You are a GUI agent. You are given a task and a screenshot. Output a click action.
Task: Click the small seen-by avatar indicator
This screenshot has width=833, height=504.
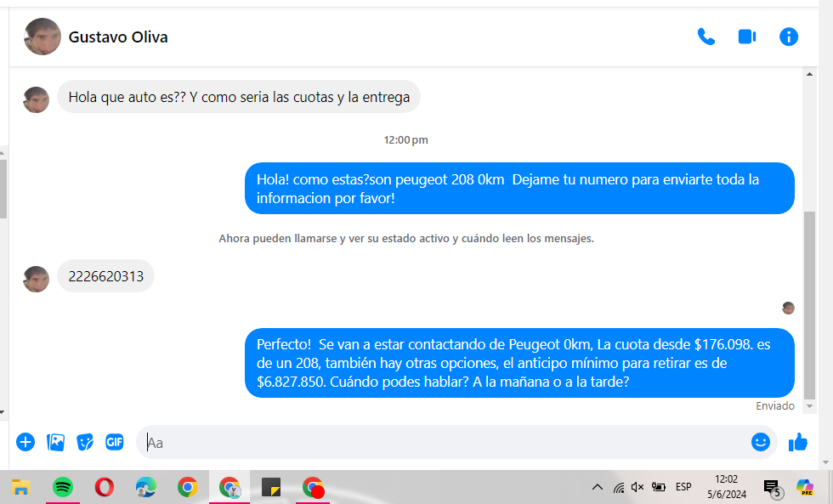[x=789, y=308]
